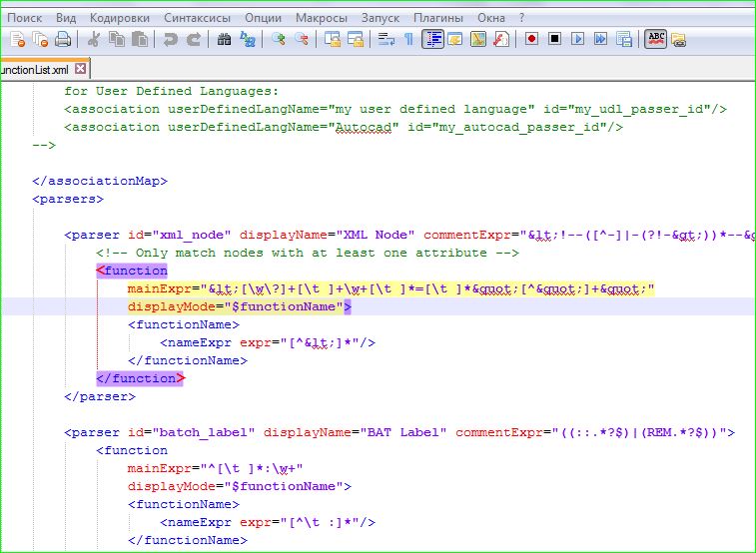756x553 pixels.
Task: Toggle word wrap in the toolbar
Action: click(386, 39)
